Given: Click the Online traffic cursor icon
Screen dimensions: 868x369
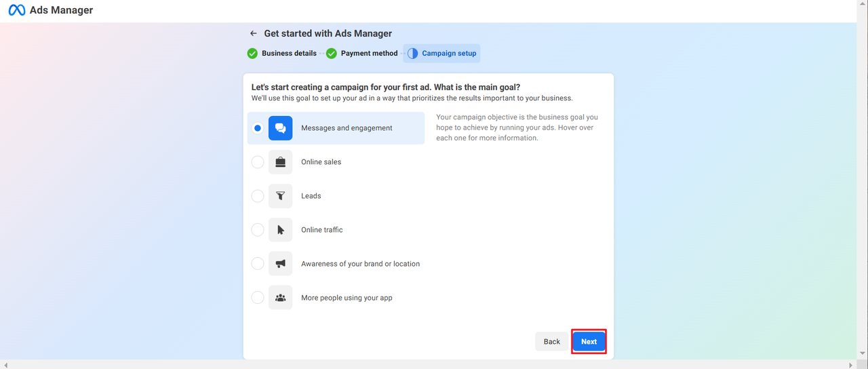Looking at the screenshot, I should (280, 230).
